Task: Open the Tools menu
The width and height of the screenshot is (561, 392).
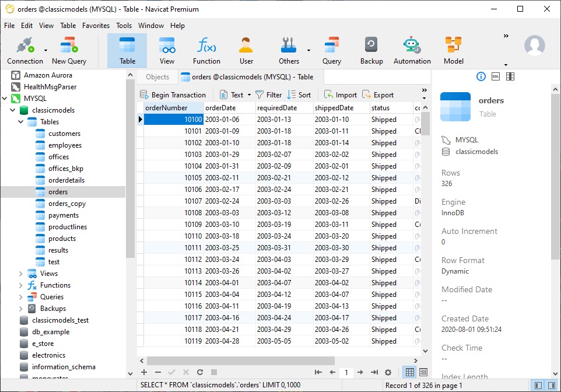Action: coord(124,26)
